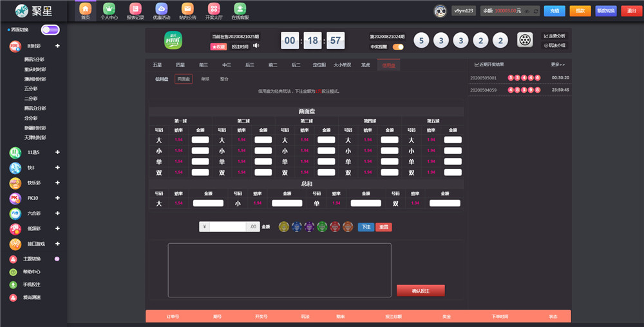Select the 五星 play tab
The height and width of the screenshot is (327, 644).
[x=157, y=65]
